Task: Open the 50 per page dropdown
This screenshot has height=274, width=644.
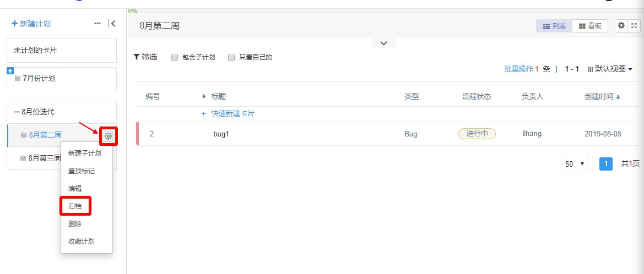Action: [575, 164]
